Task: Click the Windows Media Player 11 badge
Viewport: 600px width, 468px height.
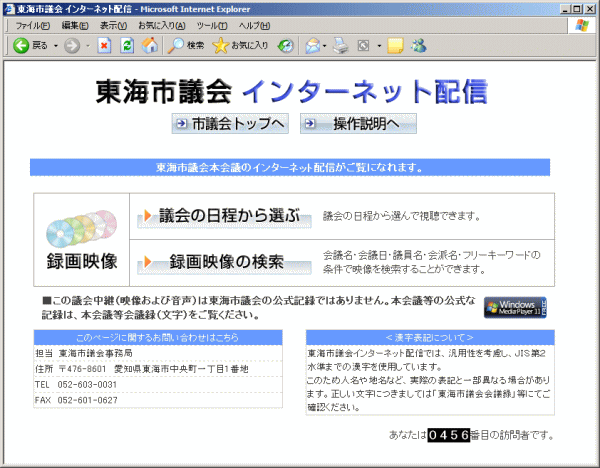Action: [x=515, y=307]
